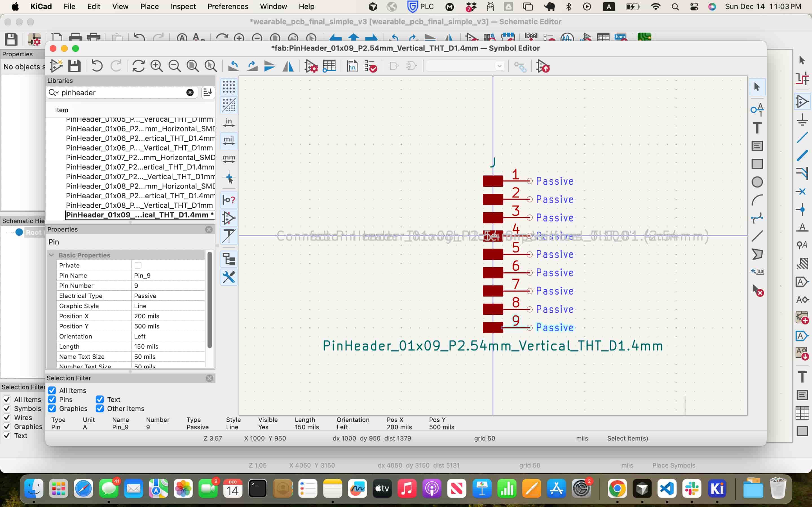The height and width of the screenshot is (507, 812).
Task: Collapse the Basic Properties section
Action: point(52,255)
